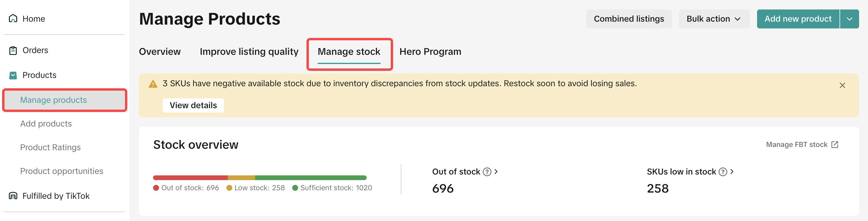Expand SKUs low in stock chevron
Screen dimensions: 868x221
coord(732,172)
